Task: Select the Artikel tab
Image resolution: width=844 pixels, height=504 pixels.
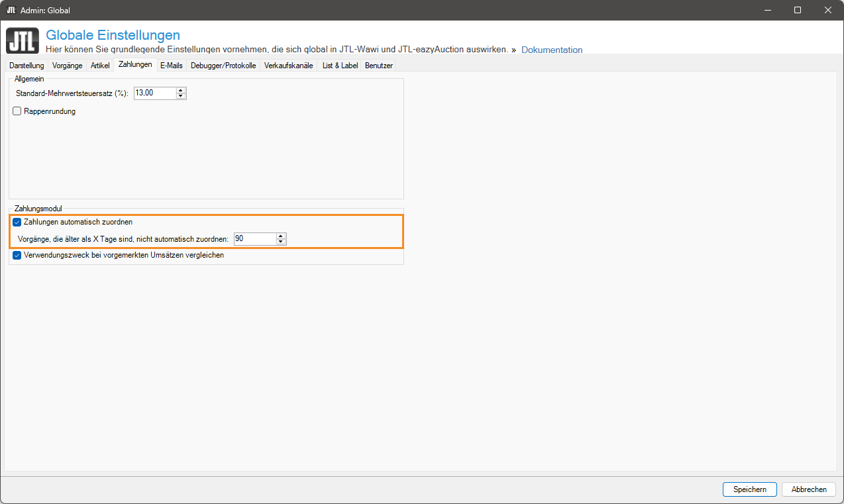Action: coord(100,66)
